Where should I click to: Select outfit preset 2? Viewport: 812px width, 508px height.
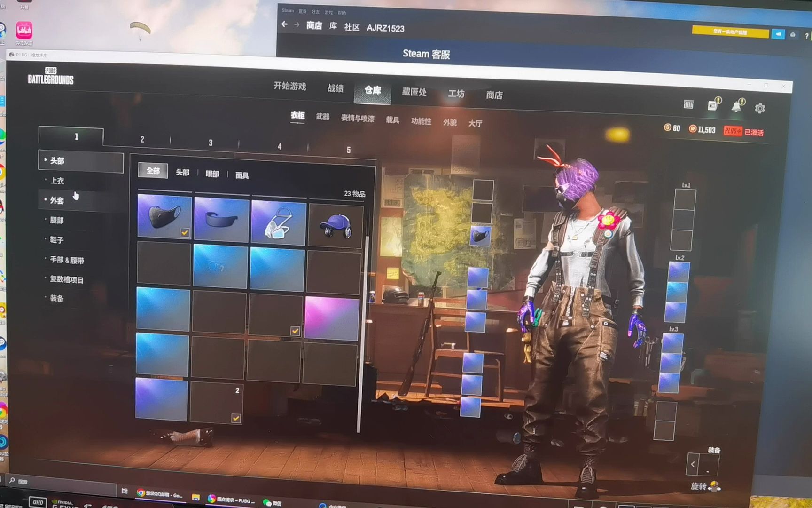[142, 139]
